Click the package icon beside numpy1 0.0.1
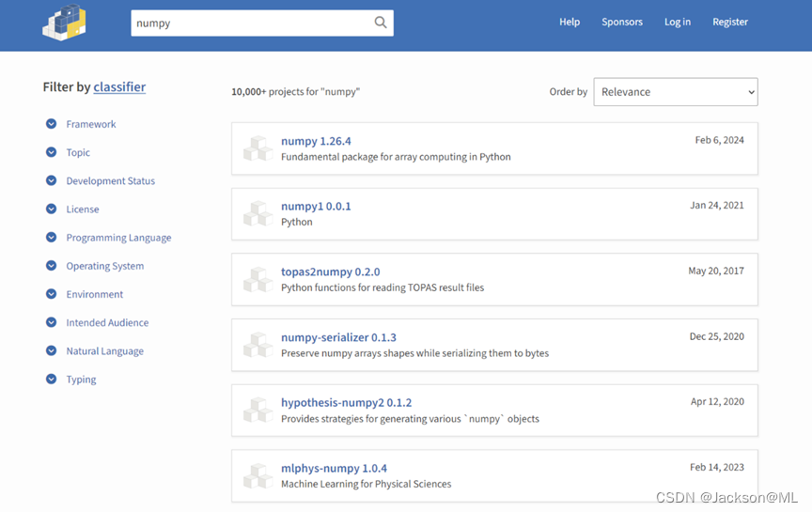This screenshot has width=812, height=512. click(x=258, y=214)
